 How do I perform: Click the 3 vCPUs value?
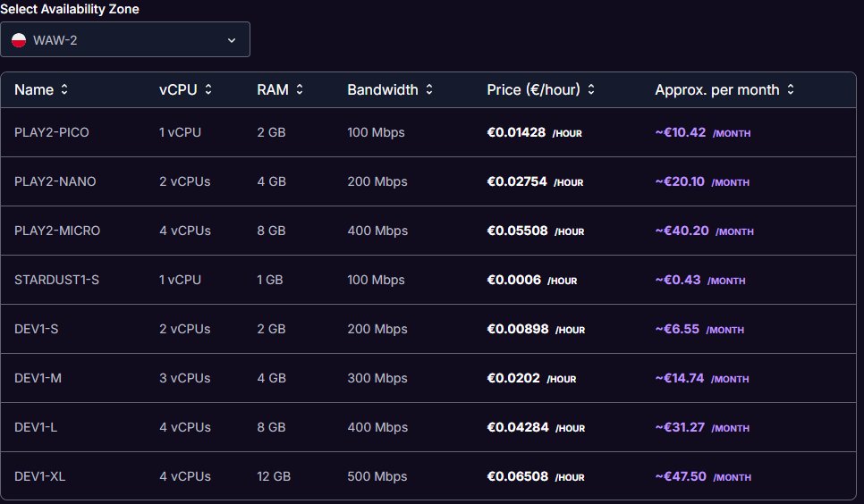[184, 378]
